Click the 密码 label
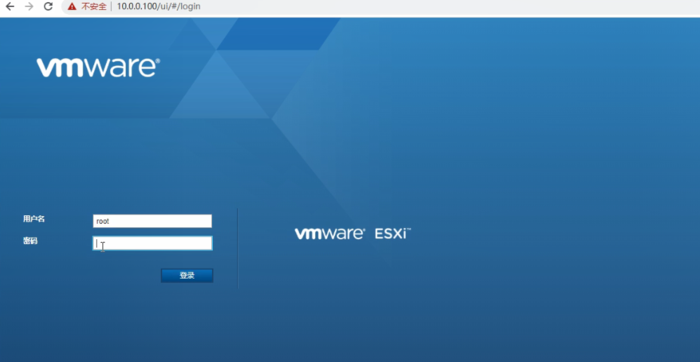 pos(30,241)
